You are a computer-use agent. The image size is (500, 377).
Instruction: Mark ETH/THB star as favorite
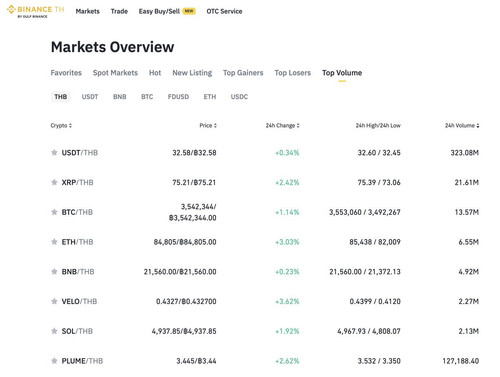pyautogui.click(x=54, y=242)
